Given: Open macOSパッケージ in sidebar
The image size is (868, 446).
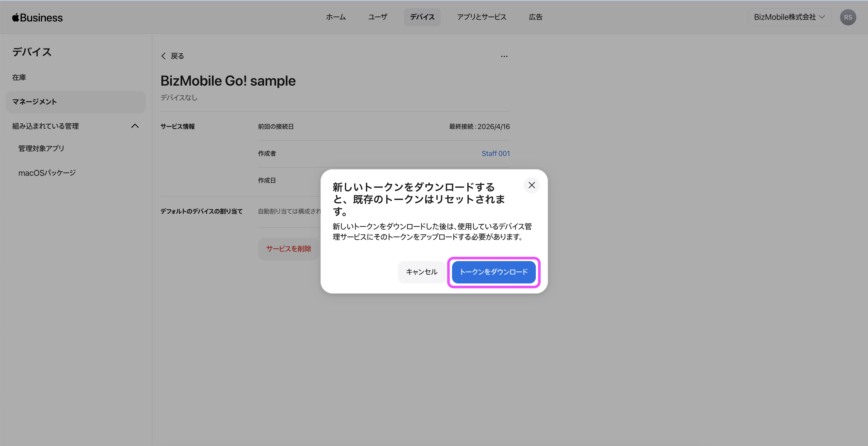Looking at the screenshot, I should (x=47, y=173).
